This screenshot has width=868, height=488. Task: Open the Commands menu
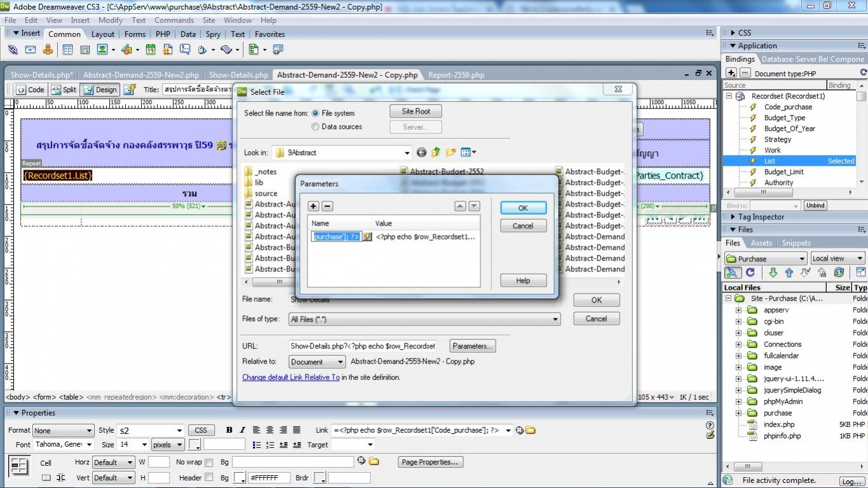(174, 20)
